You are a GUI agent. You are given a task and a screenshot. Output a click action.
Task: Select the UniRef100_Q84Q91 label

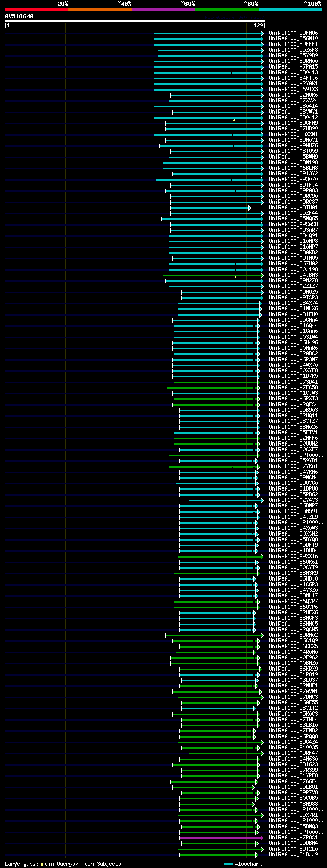(x=293, y=236)
